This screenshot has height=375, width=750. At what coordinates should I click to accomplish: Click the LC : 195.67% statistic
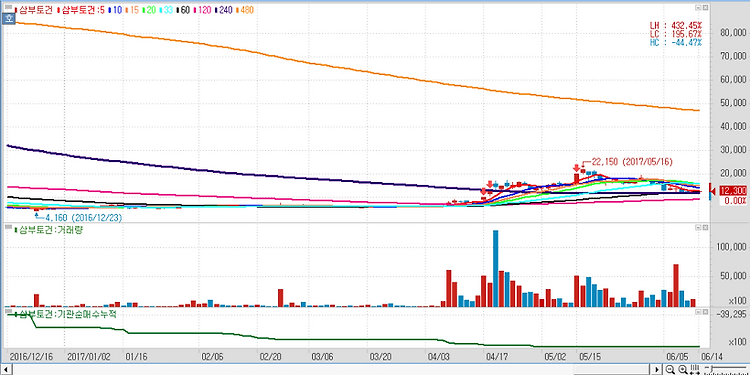[675, 34]
